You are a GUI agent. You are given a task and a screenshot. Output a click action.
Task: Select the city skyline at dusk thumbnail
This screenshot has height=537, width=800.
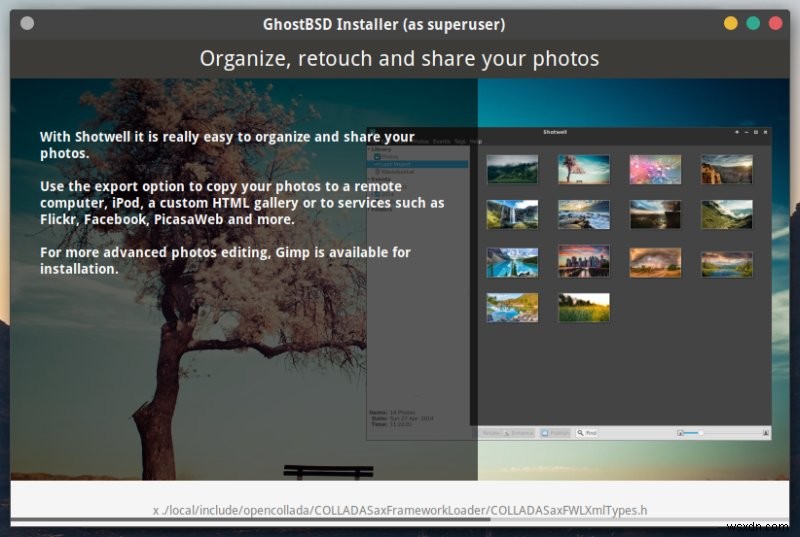pos(583,261)
